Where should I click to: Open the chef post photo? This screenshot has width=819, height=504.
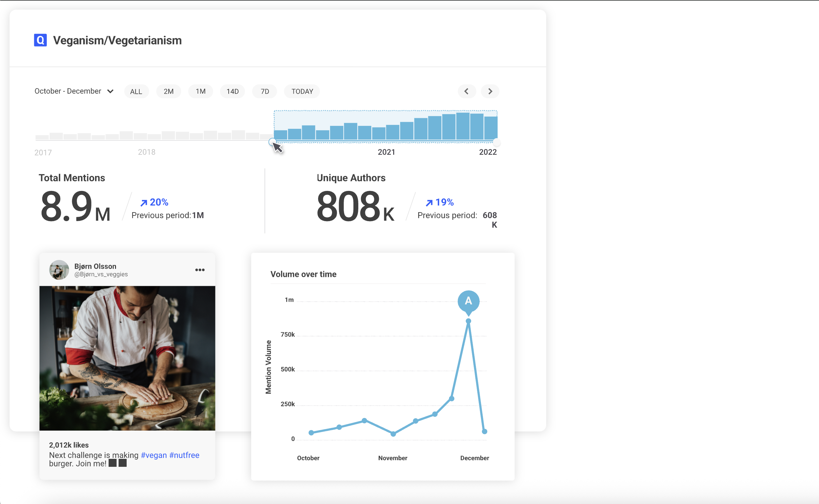(127, 358)
